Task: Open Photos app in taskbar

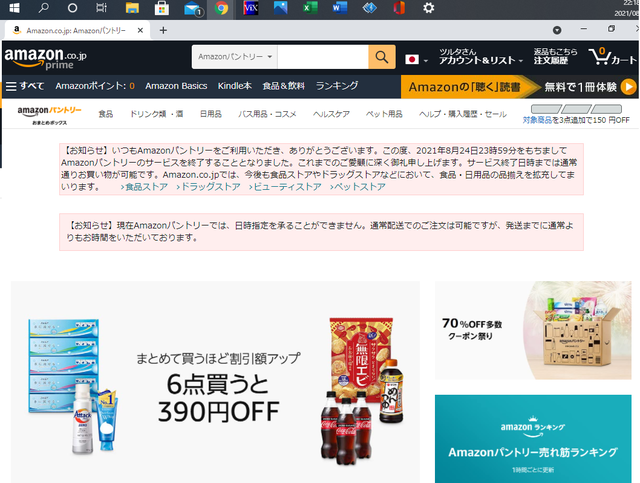Action: (280, 8)
